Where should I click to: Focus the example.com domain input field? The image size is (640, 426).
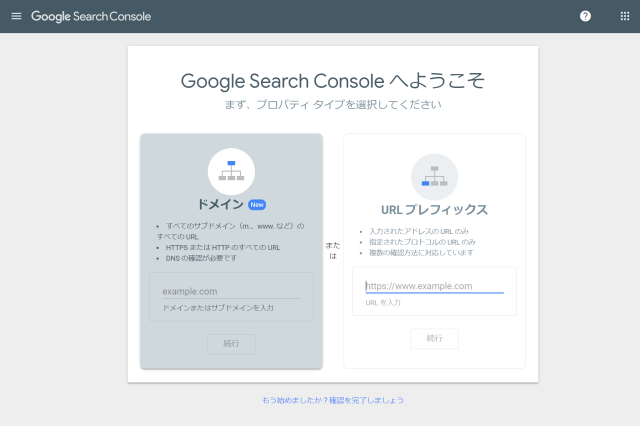pos(231,291)
